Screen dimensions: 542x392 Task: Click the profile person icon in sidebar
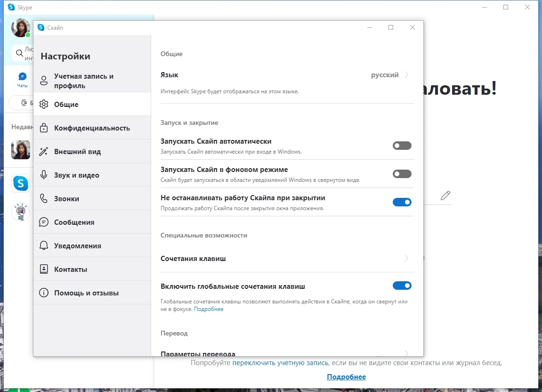click(x=43, y=81)
